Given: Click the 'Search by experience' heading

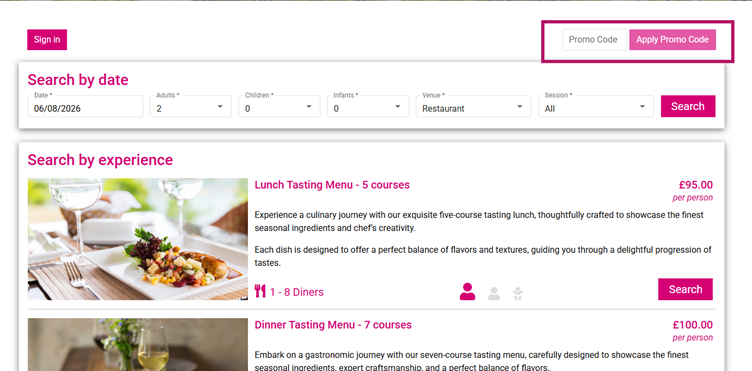Looking at the screenshot, I should [x=100, y=160].
